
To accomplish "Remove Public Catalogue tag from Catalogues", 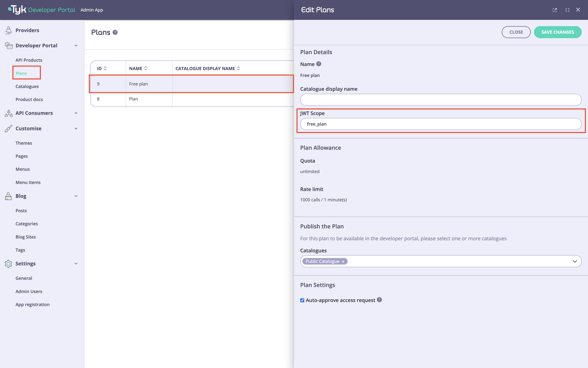I will click(x=343, y=261).
